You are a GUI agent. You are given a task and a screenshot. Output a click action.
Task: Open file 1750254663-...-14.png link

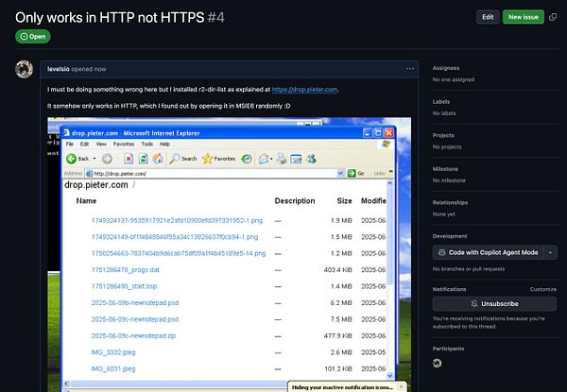[x=179, y=253]
